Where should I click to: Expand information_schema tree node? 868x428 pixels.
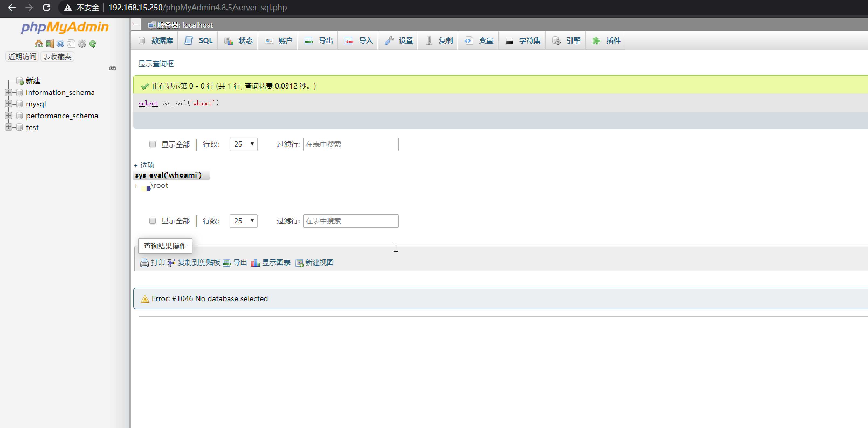coord(8,92)
